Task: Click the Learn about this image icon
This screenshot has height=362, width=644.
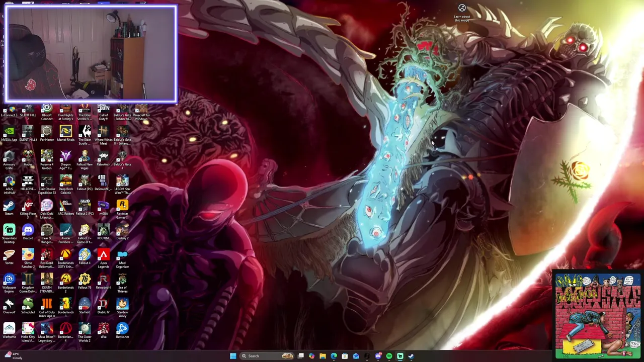Action: pyautogui.click(x=462, y=13)
